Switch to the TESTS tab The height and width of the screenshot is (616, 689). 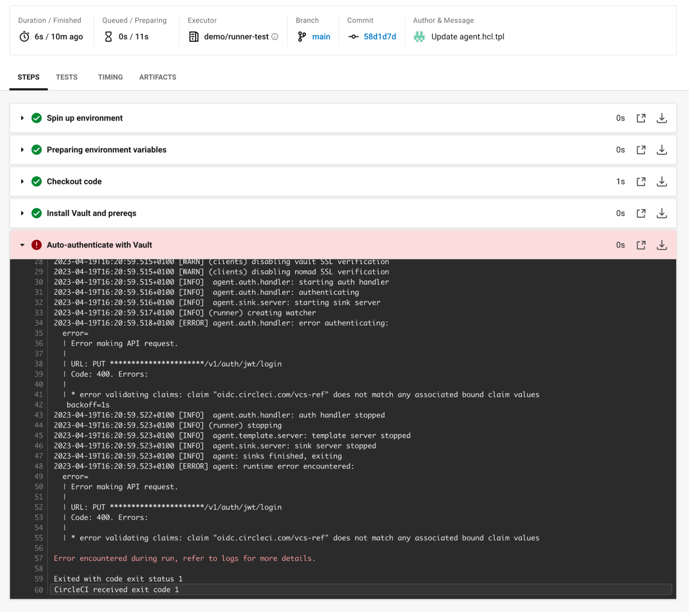67,77
